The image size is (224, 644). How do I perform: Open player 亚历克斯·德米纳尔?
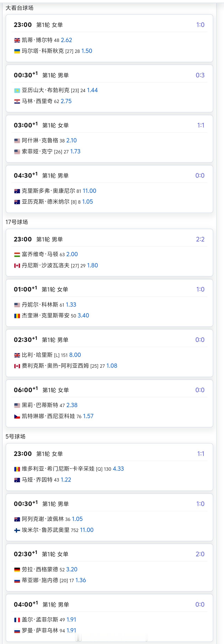click(46, 202)
